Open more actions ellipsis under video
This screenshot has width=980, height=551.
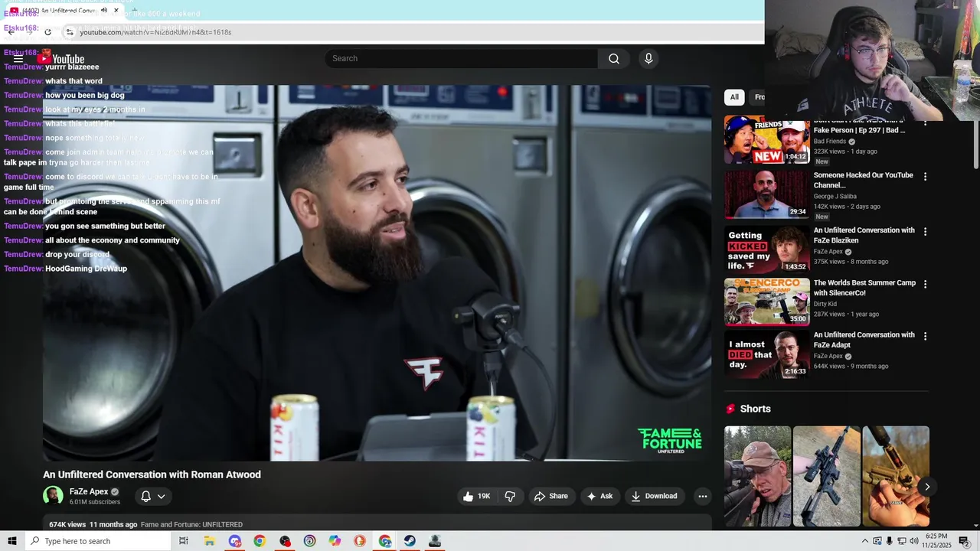pos(703,496)
